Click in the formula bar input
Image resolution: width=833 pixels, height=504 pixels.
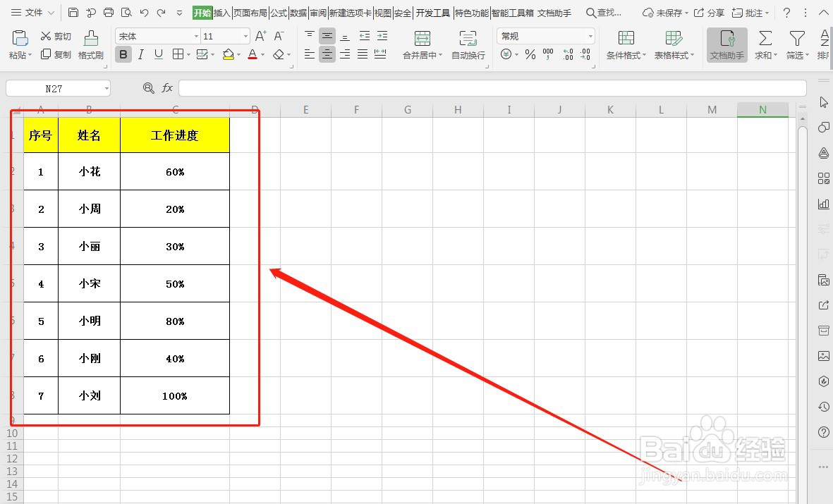click(x=492, y=88)
